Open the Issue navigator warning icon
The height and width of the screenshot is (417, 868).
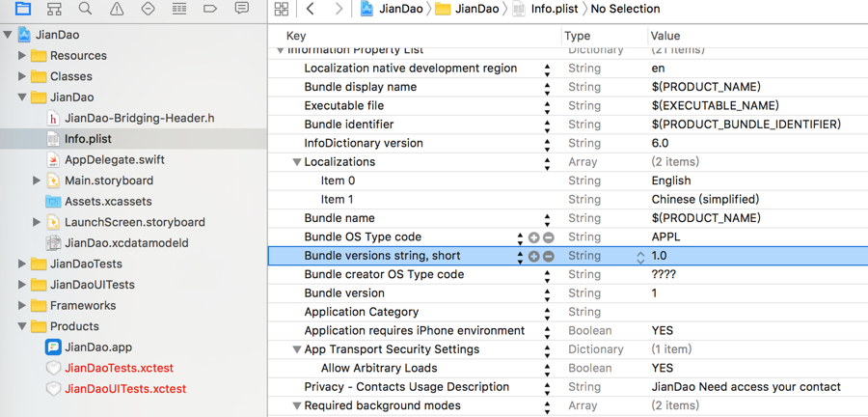click(117, 9)
